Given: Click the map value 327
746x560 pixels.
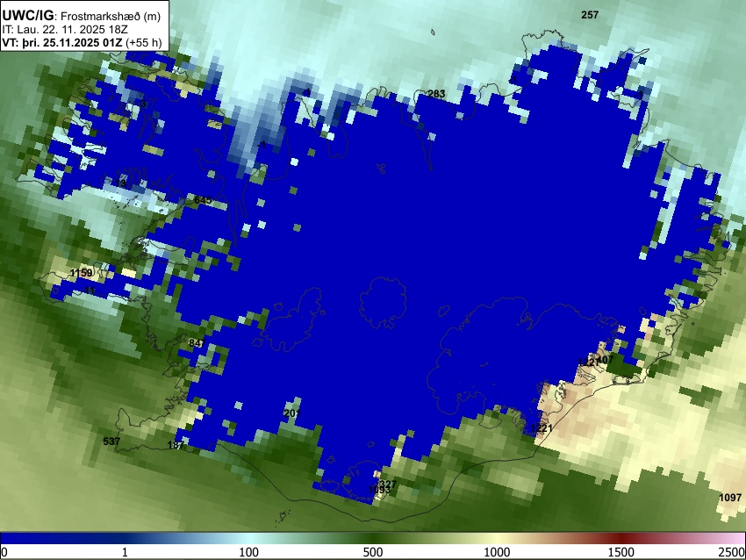Looking at the screenshot, I should [x=388, y=485].
